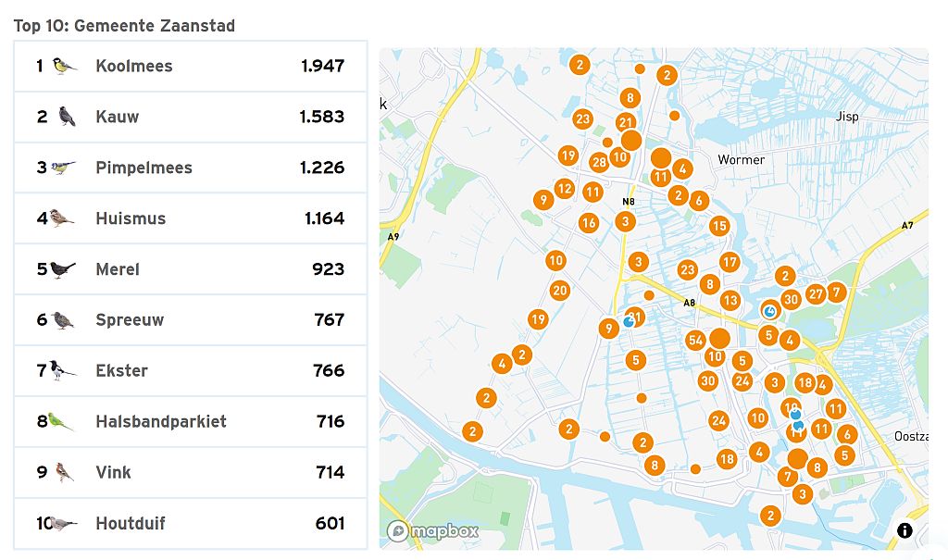The image size is (948, 560).
Task: Click the Mapbox logo
Action: [433, 531]
